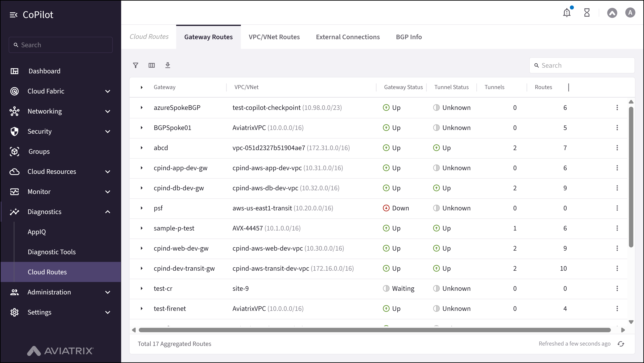The height and width of the screenshot is (363, 644).
Task: Click the table search field
Action: click(582, 65)
